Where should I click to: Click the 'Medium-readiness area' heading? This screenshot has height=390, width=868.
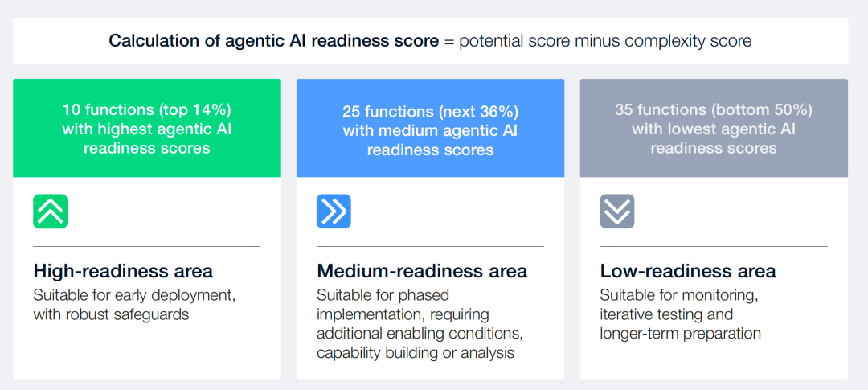[422, 272]
